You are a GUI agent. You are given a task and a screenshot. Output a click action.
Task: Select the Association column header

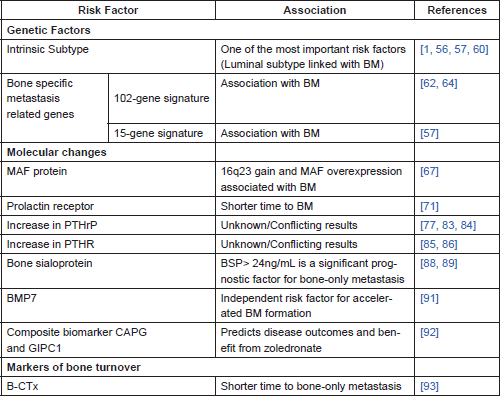[315, 10]
